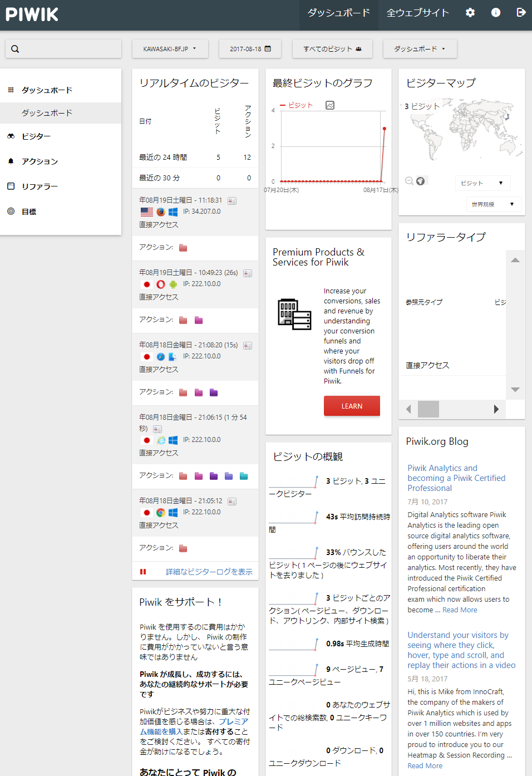Click the Windows icon of the 34.207.0.0 visit
The height and width of the screenshot is (776, 532).
click(173, 212)
